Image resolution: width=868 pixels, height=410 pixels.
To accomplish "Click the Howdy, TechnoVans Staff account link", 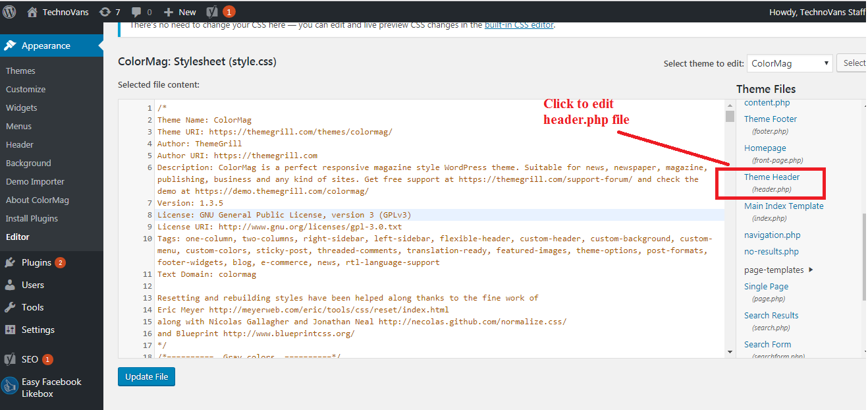I will 818,12.
